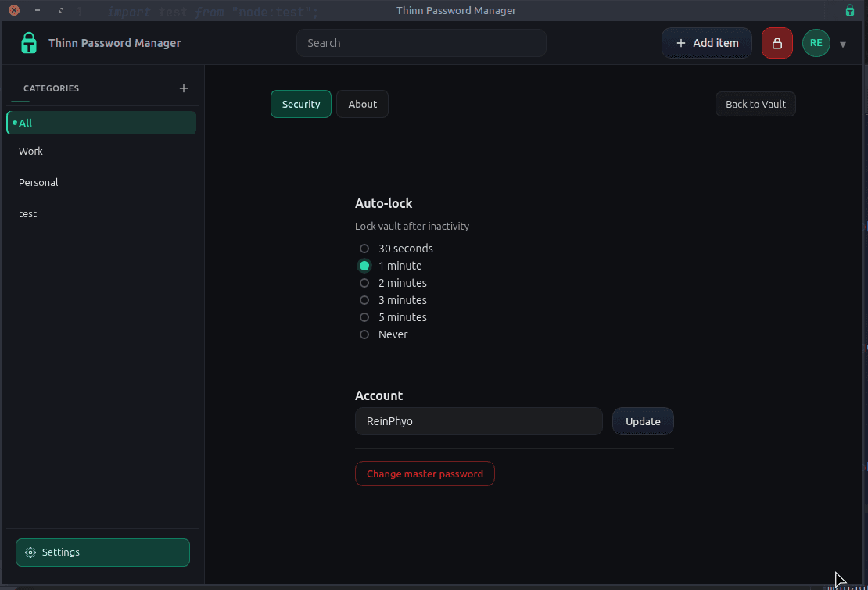Click the green padlock in the title bar
This screenshot has height=590, width=868.
tap(849, 10)
